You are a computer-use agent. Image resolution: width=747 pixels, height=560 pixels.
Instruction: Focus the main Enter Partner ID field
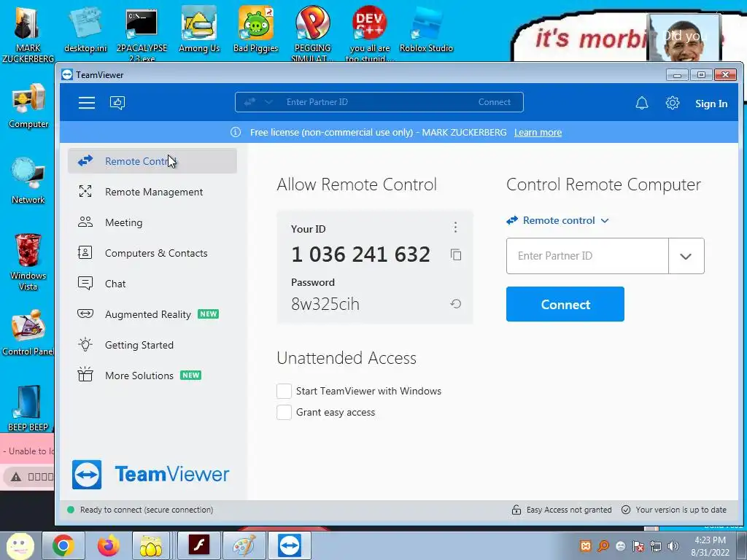coord(587,256)
